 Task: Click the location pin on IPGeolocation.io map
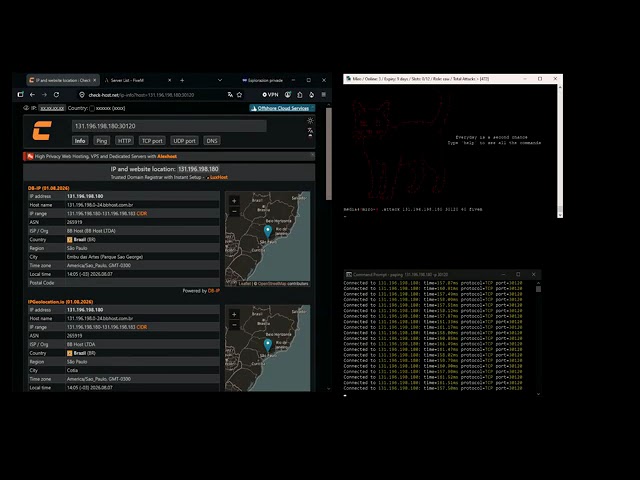coord(268,346)
